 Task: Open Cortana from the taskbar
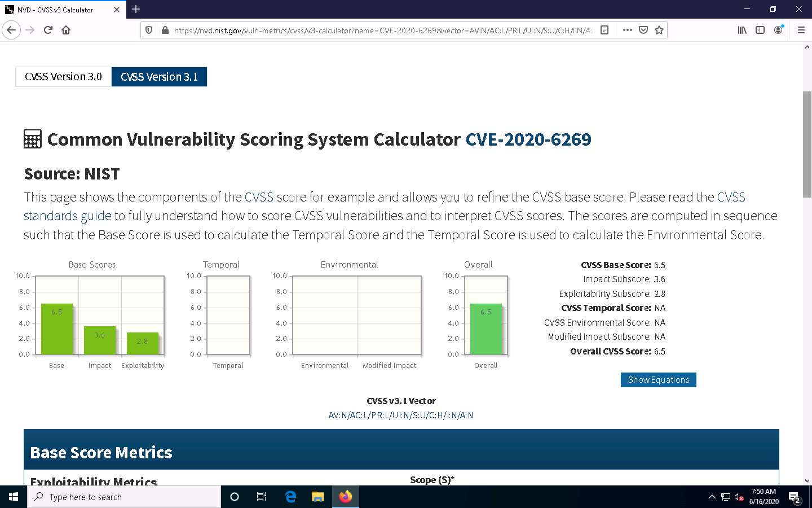coord(235,497)
